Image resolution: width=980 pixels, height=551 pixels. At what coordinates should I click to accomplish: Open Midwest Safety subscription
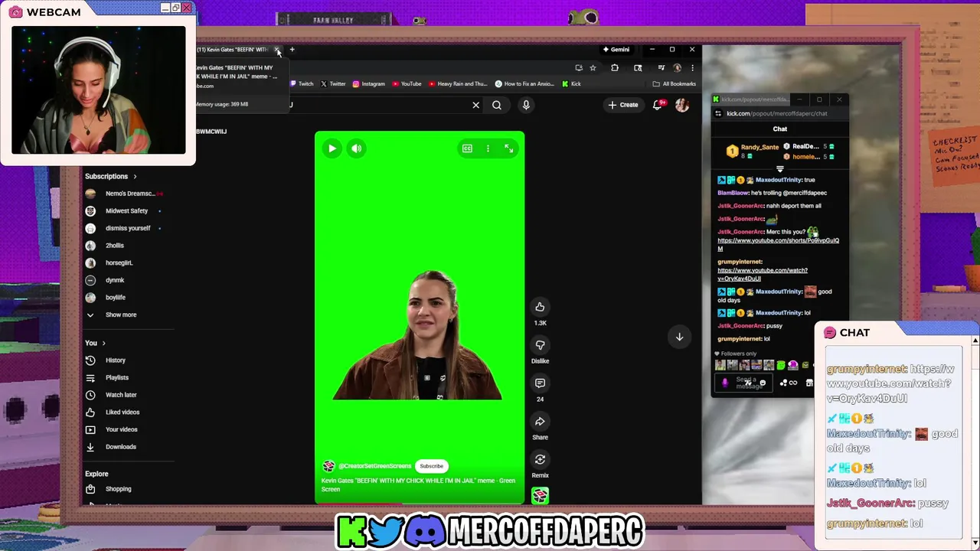tap(125, 211)
